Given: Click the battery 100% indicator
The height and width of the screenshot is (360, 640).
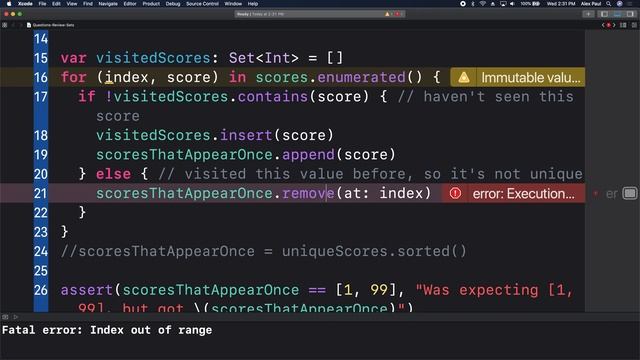Looking at the screenshot, I should (530, 4).
